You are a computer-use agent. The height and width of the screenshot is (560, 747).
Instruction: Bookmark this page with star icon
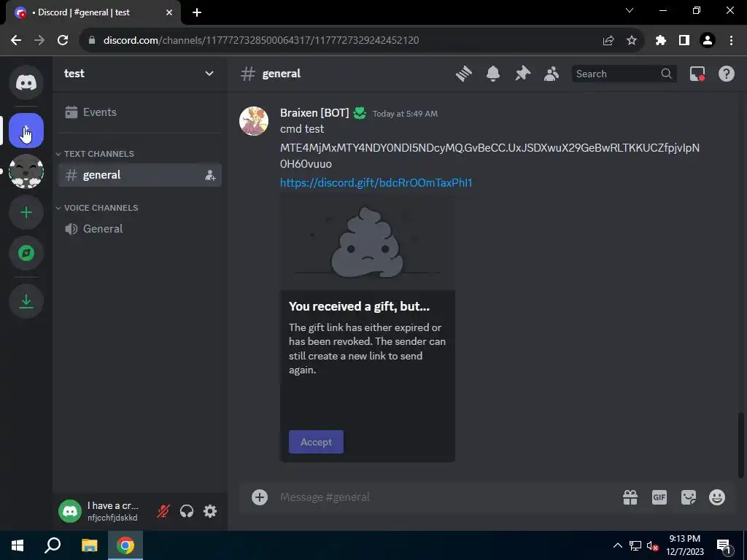pos(632,40)
